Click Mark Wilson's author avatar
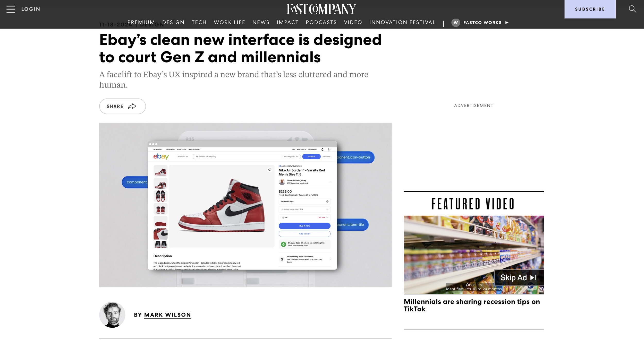 [x=112, y=315]
